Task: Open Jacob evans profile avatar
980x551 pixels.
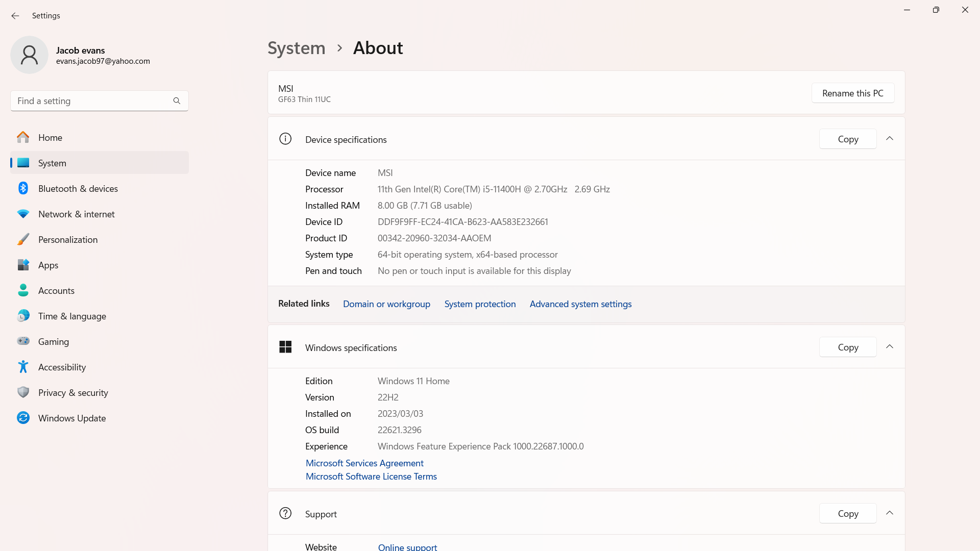Action: click(x=30, y=55)
